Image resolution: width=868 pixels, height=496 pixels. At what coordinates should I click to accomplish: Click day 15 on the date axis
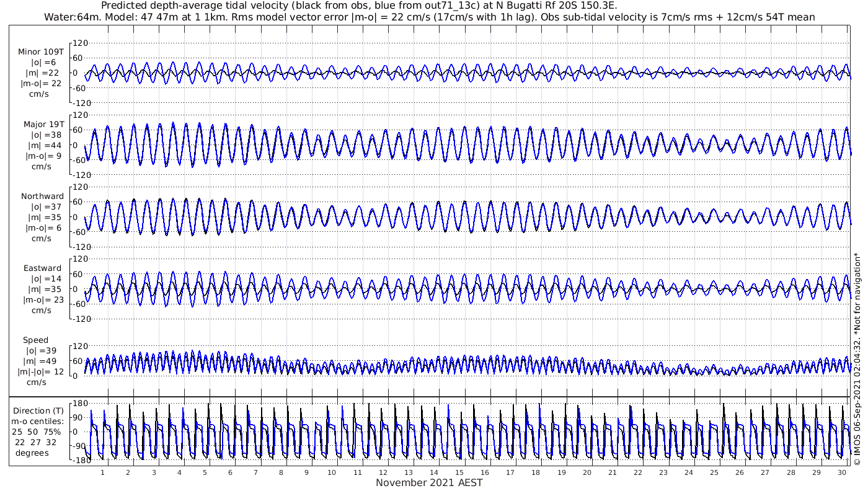(x=459, y=472)
